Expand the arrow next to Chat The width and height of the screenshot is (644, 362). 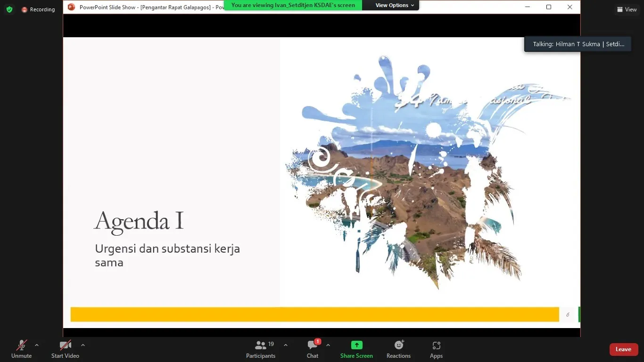coord(328,345)
